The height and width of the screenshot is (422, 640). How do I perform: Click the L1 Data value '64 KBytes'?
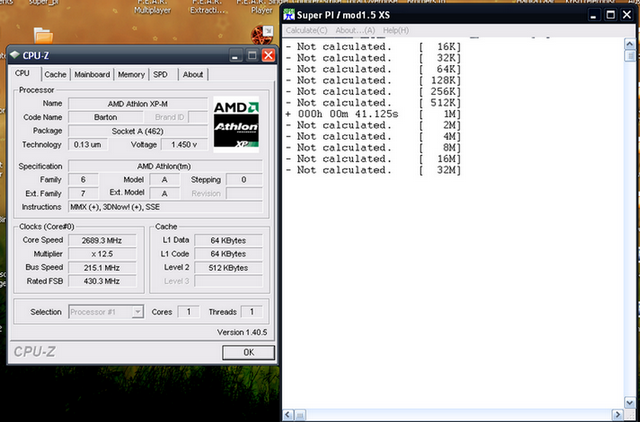pos(229,240)
